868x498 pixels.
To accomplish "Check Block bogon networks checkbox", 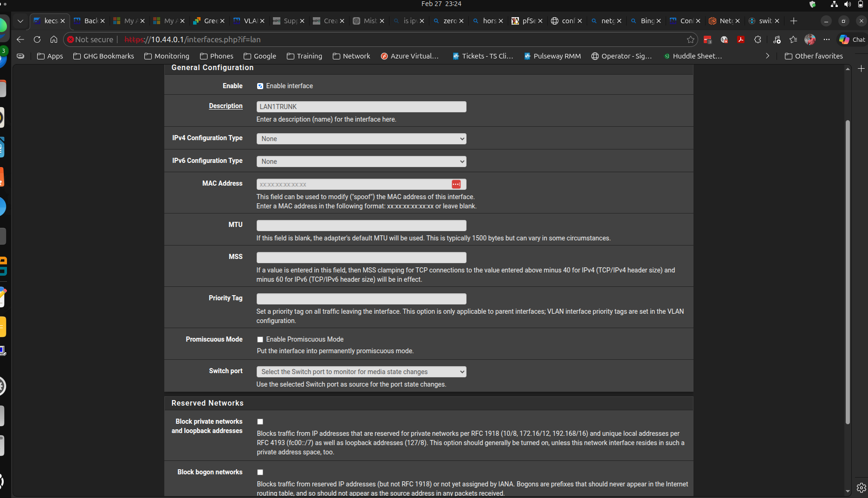I will point(260,472).
